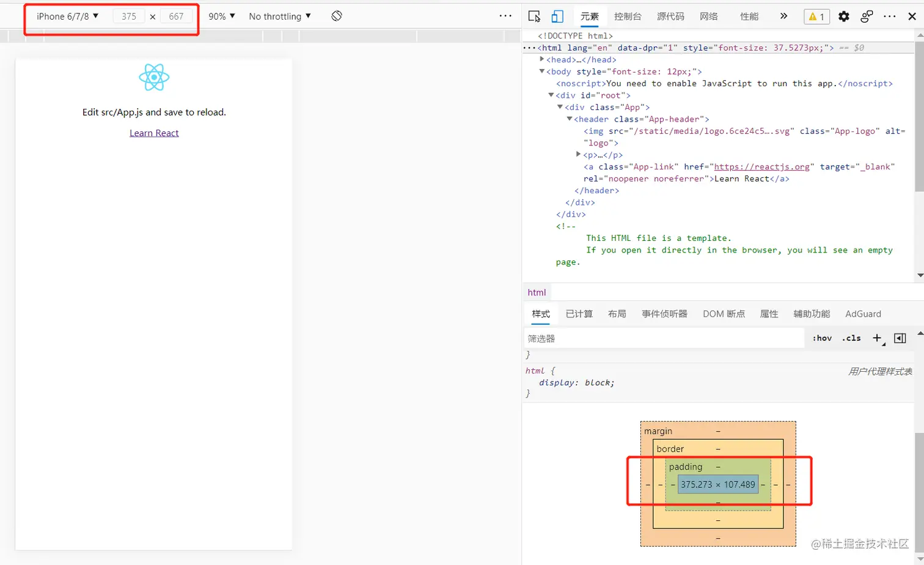The width and height of the screenshot is (924, 565).
Task: Click the padding label in box model
Action: pyautogui.click(x=686, y=467)
